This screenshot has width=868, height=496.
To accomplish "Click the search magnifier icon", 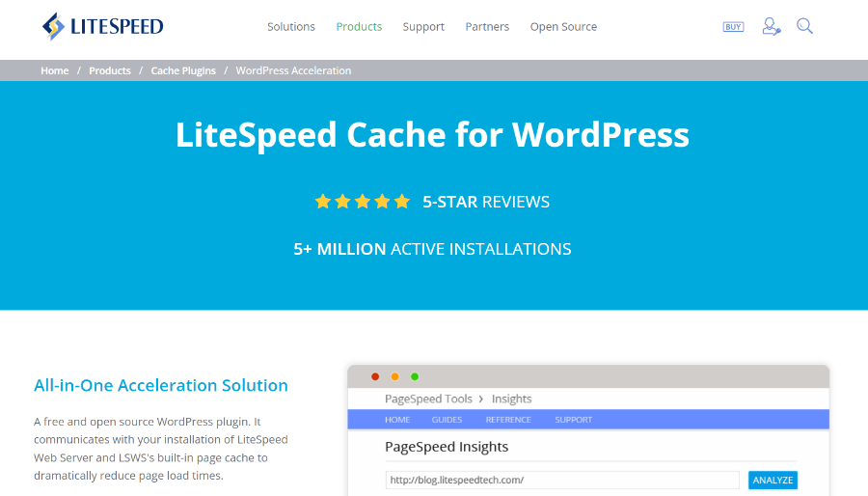I will 804,26.
